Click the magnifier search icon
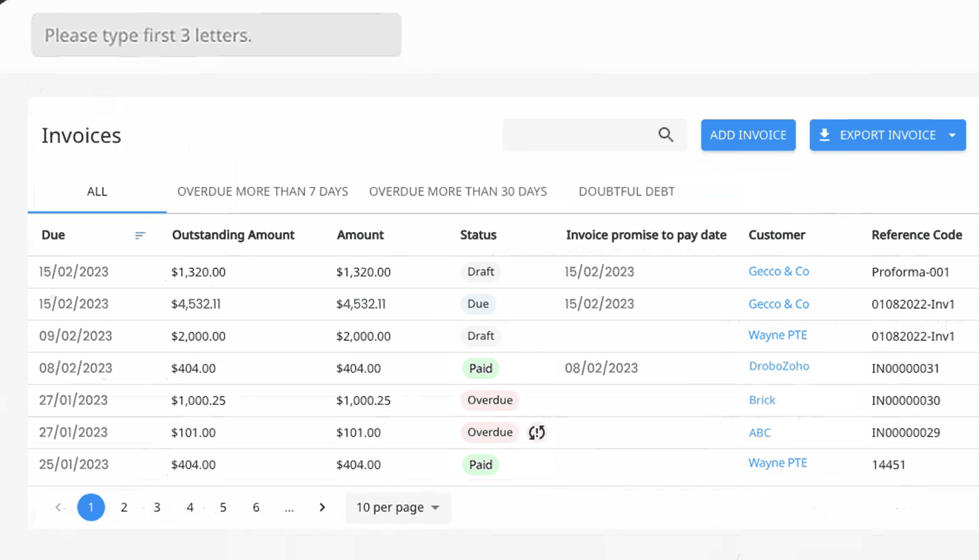 (x=666, y=135)
